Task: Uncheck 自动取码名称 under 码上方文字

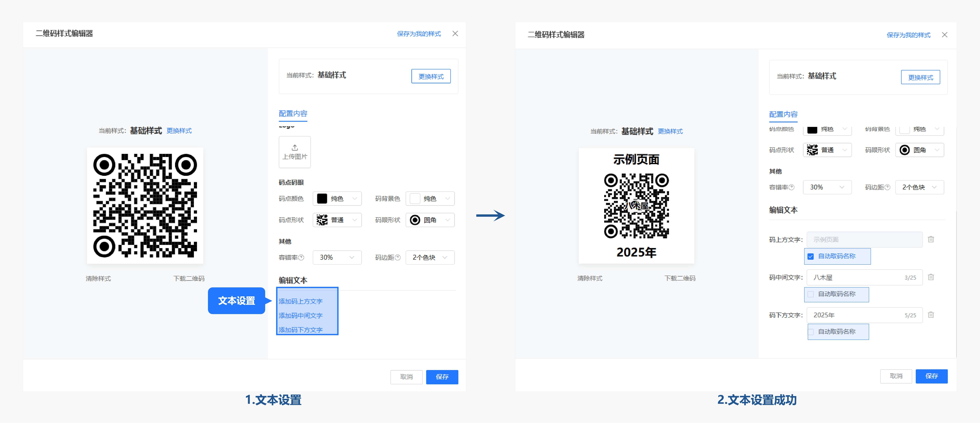Action: click(811, 256)
